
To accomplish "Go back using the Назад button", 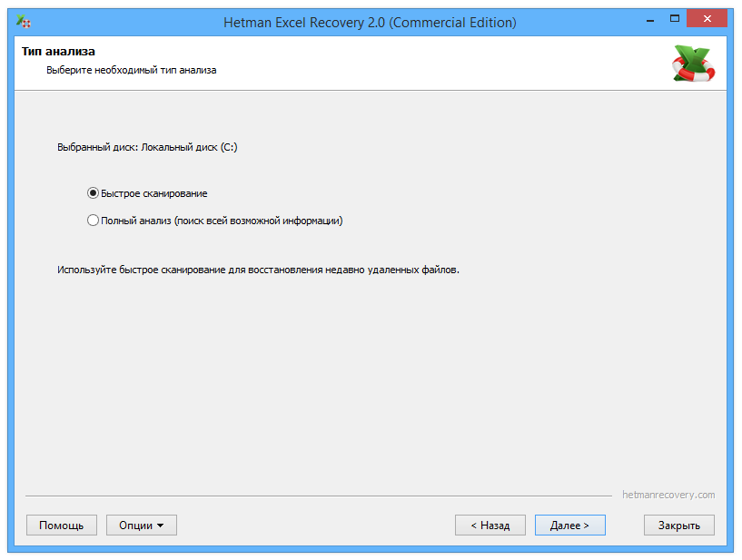I will click(490, 525).
